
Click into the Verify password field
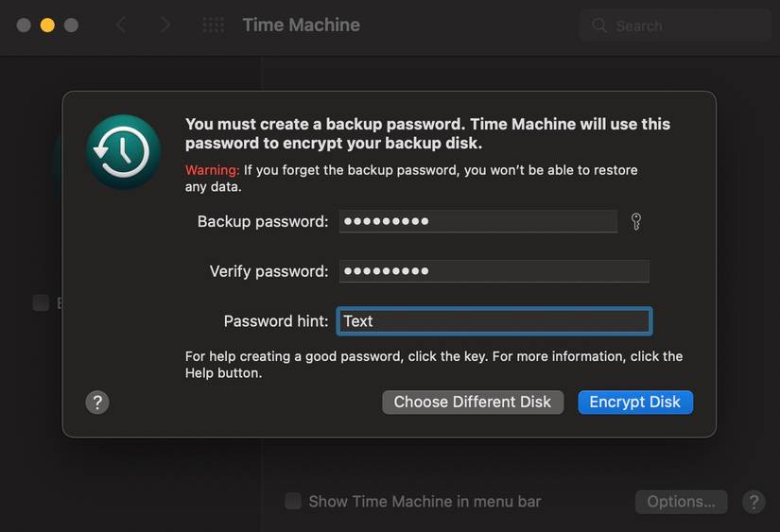(x=493, y=271)
